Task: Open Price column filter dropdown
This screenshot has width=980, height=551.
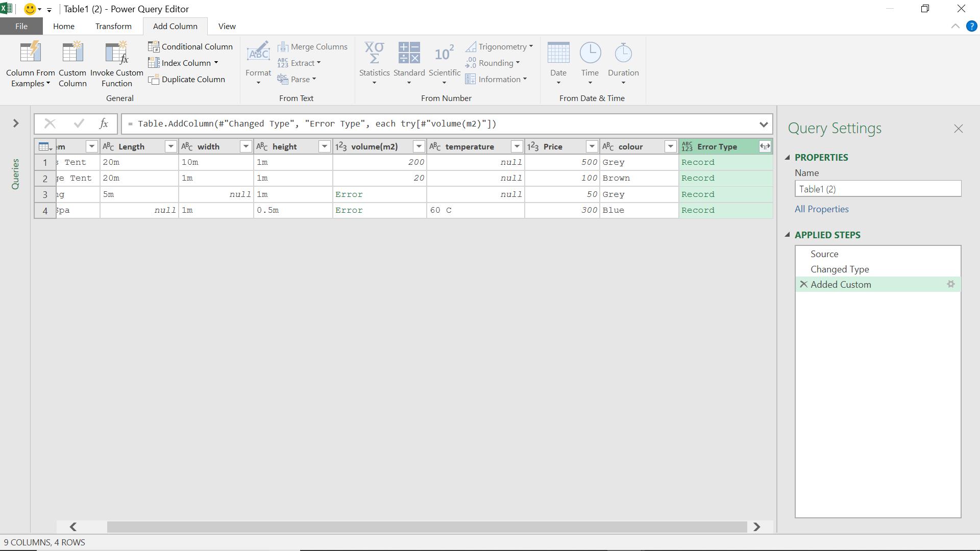Action: click(x=592, y=147)
